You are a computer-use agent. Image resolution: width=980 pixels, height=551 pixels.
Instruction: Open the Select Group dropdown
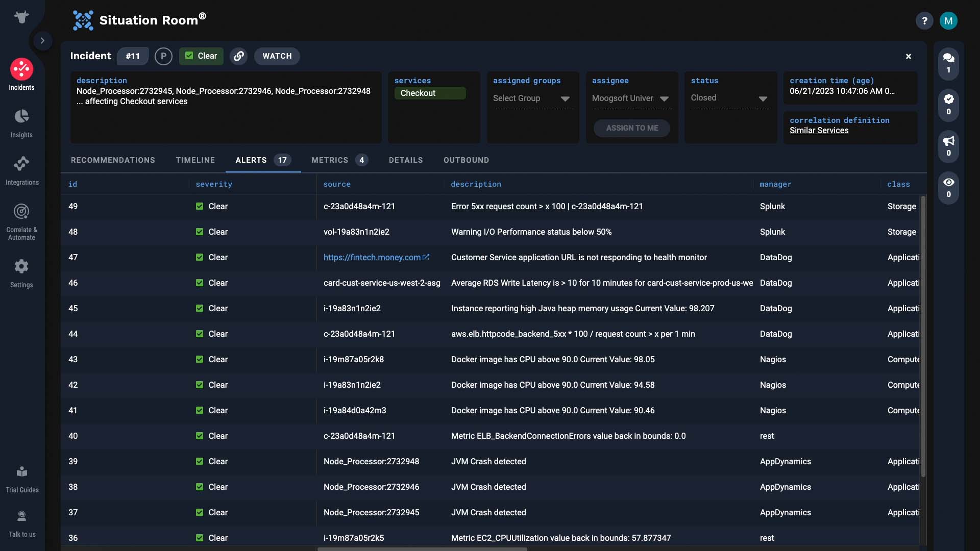(531, 98)
